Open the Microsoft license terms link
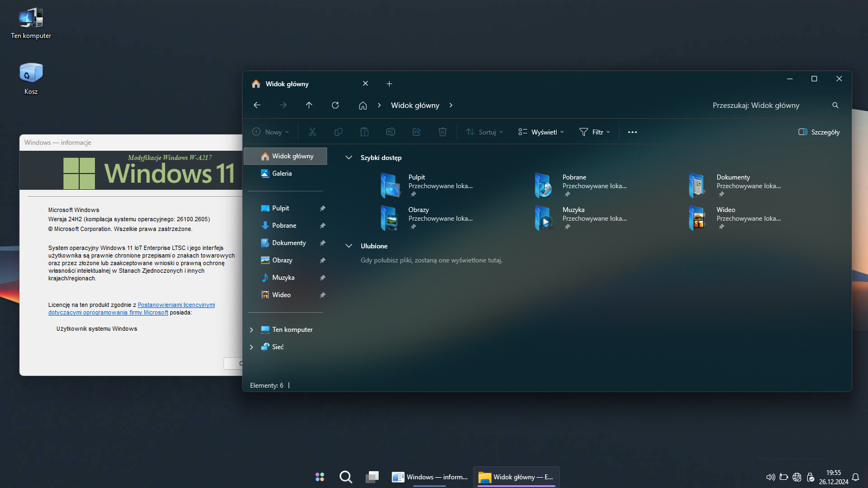The width and height of the screenshot is (868, 488). tap(176, 305)
